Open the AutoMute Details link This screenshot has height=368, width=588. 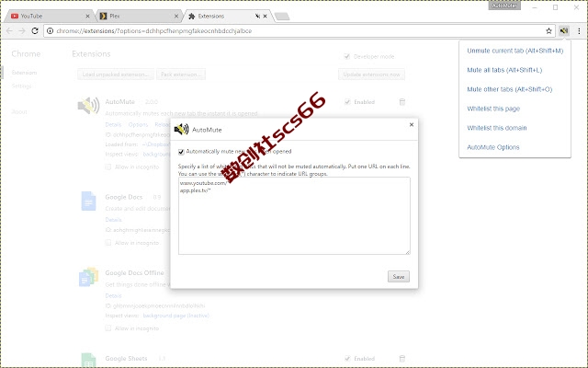click(x=113, y=125)
